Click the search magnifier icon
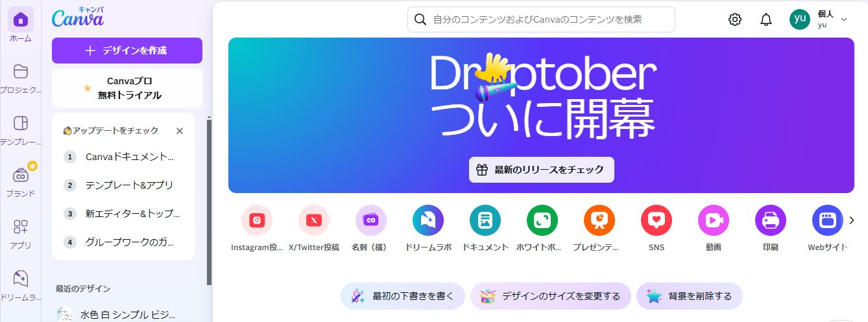This screenshot has width=868, height=322. point(420,19)
